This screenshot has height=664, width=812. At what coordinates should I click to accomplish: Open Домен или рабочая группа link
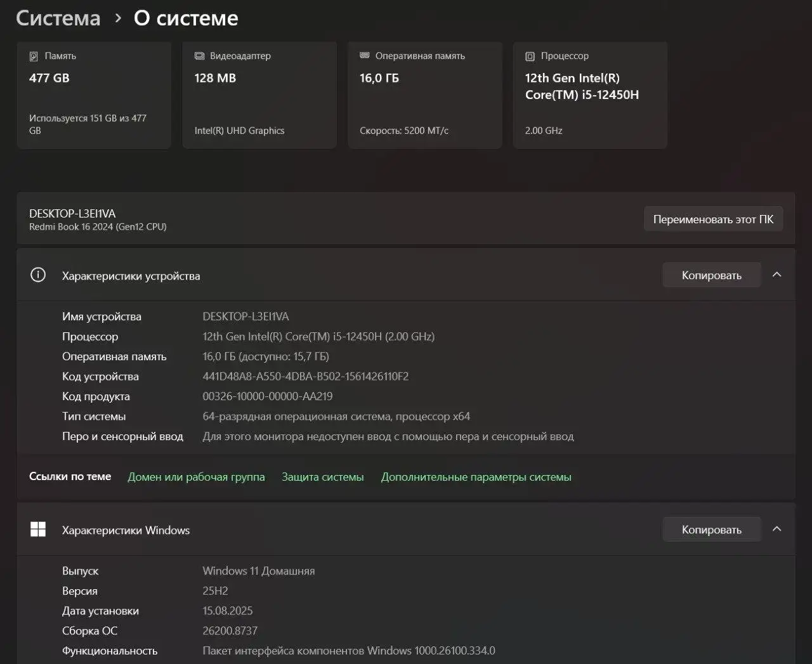coord(196,477)
